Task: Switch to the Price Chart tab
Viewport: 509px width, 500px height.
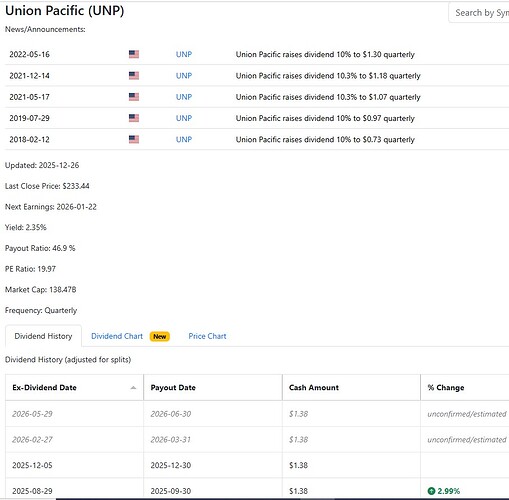Action: (207, 336)
